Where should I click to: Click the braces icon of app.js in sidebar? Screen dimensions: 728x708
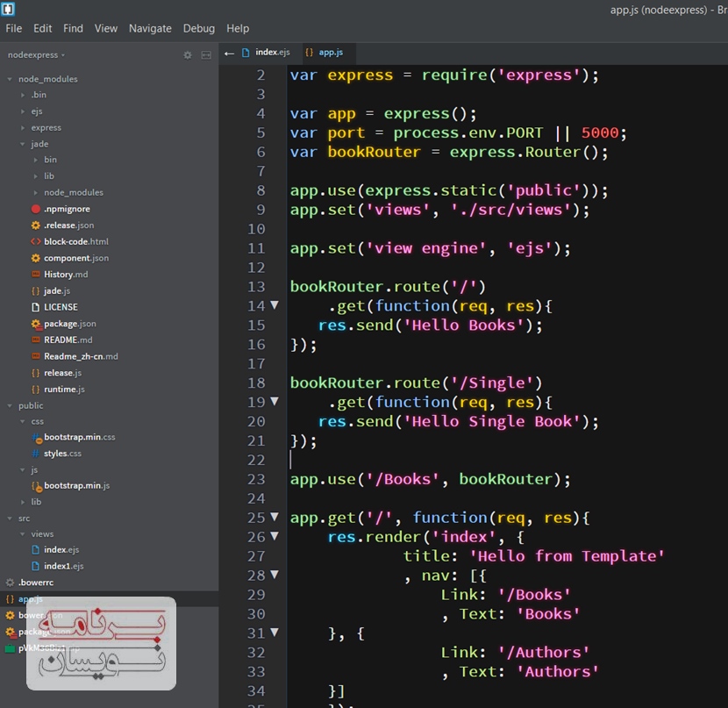click(x=10, y=599)
